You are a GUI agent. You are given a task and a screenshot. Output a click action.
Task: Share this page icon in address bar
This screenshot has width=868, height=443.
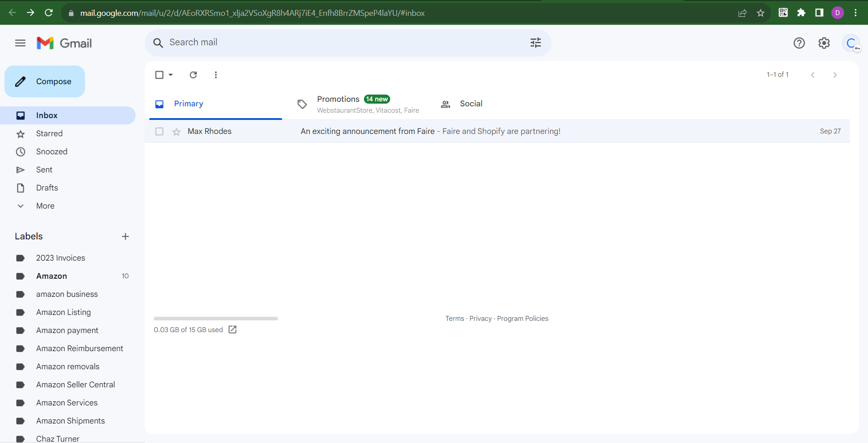click(x=742, y=13)
